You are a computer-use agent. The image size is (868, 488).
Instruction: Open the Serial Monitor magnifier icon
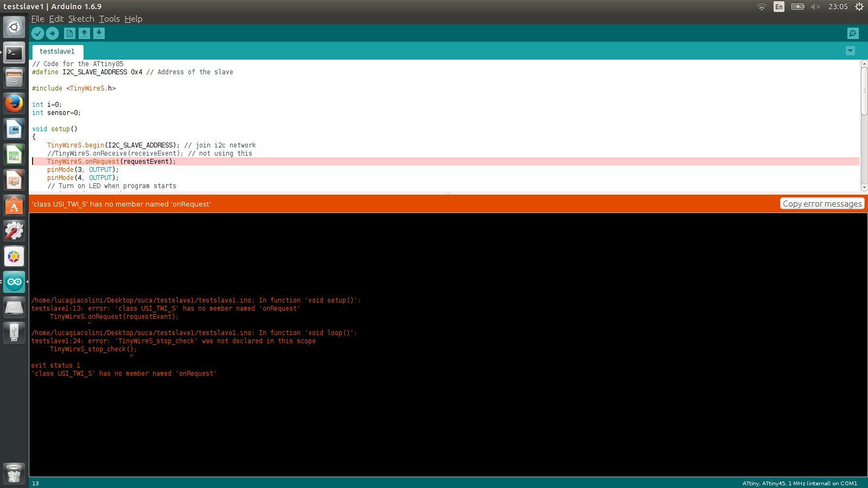(x=853, y=34)
